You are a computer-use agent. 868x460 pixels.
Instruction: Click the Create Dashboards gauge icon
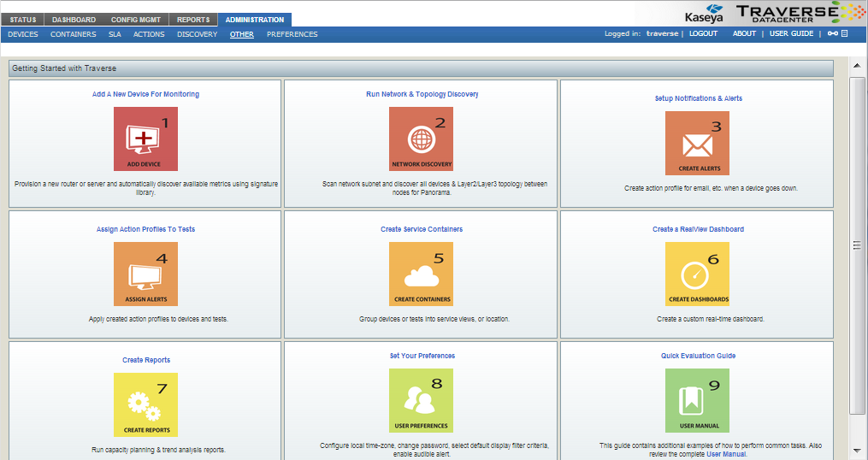pos(697,274)
